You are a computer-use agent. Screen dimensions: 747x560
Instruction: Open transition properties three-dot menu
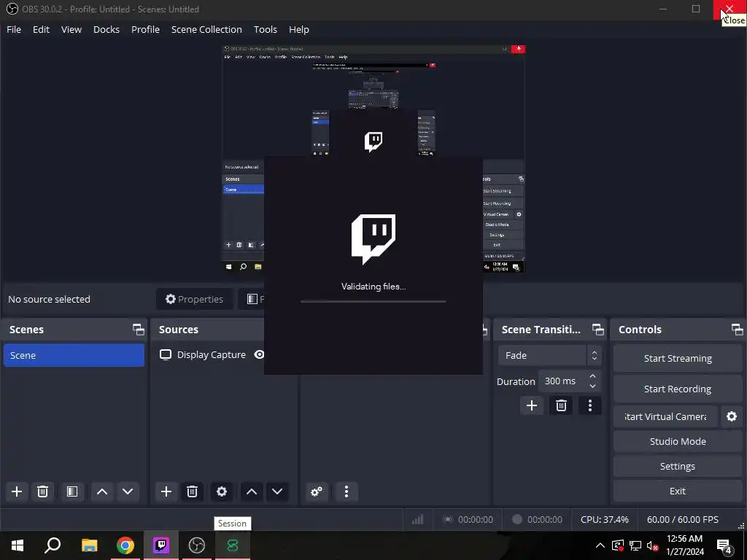tap(589, 405)
